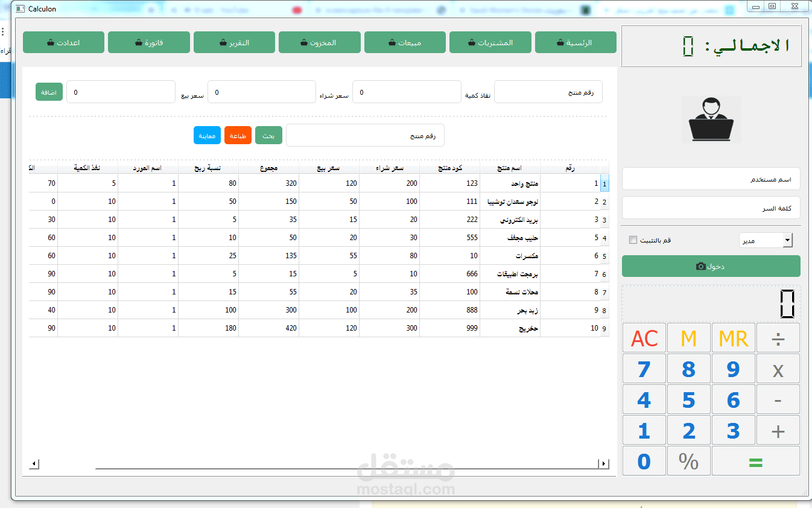Click the table's right scroll arrow

[603, 464]
